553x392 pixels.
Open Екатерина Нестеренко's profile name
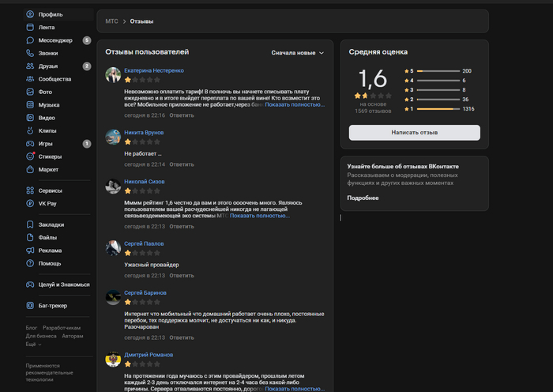(x=154, y=70)
